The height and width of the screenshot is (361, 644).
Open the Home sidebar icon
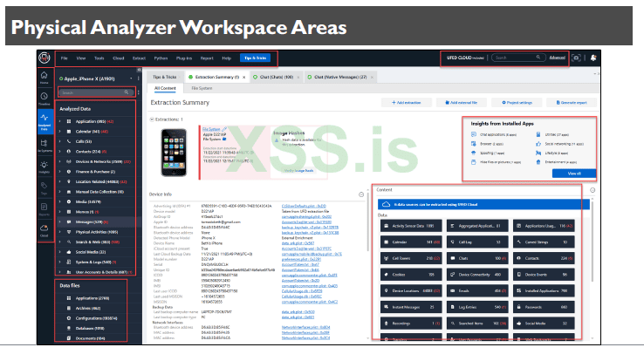(44, 76)
